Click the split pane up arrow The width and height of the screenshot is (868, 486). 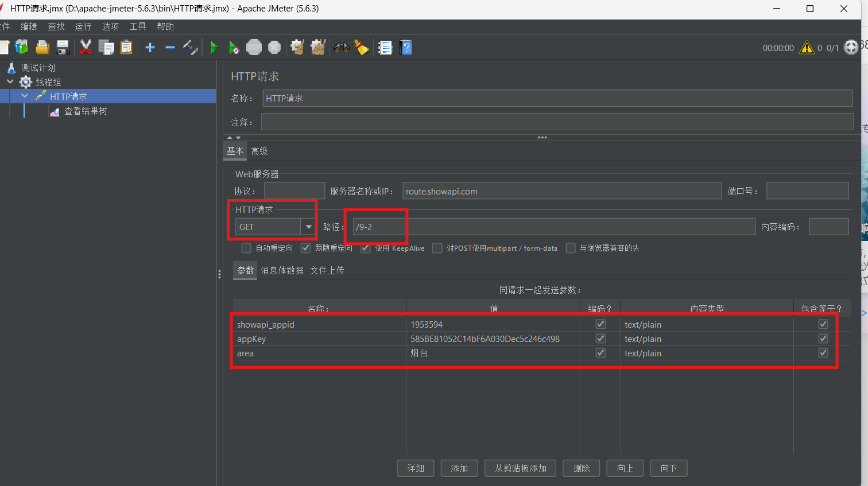[230, 138]
